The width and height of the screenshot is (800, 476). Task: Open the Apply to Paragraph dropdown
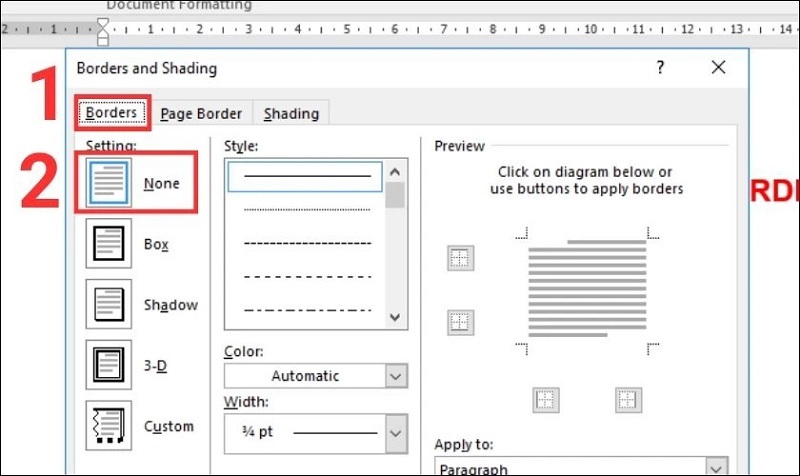(x=580, y=467)
